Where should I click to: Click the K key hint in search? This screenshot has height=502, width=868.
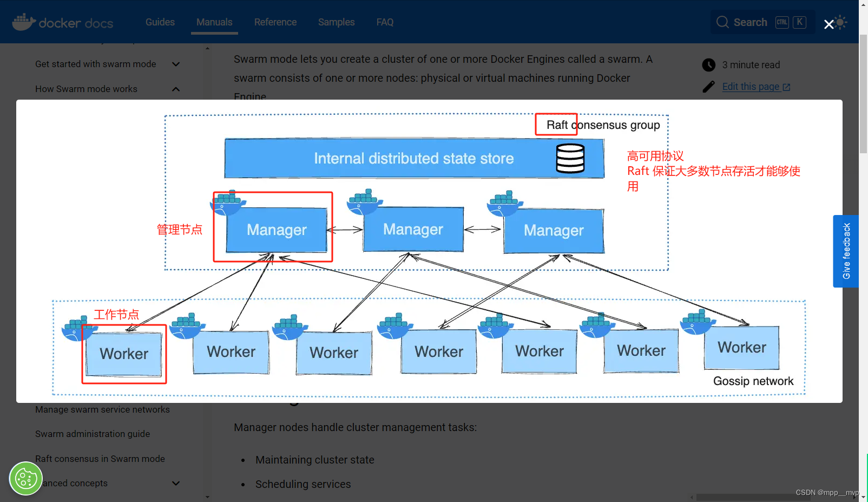(799, 22)
